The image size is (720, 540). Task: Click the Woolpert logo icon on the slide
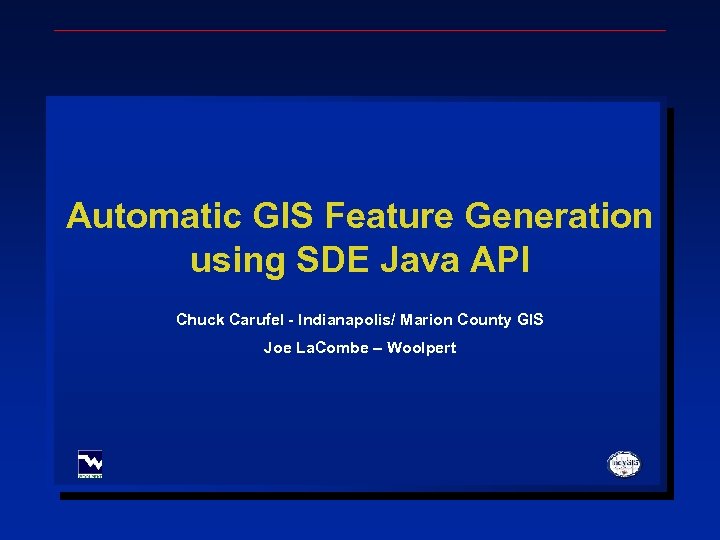(90, 464)
